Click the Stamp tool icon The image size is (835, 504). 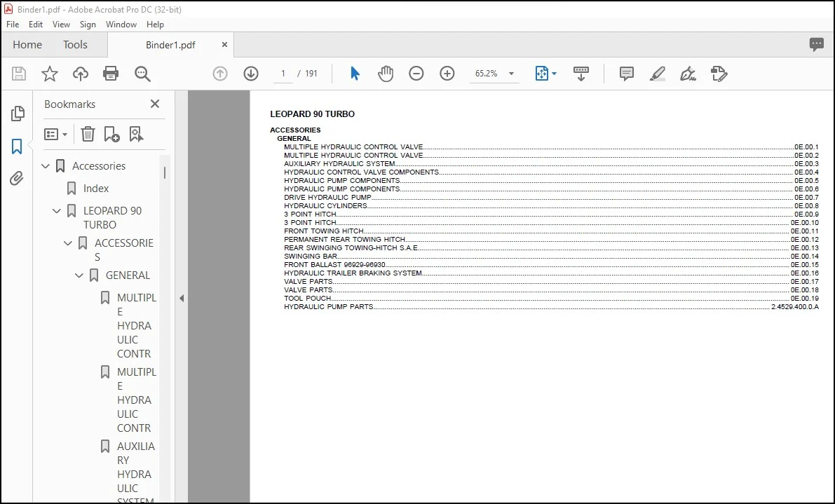point(719,74)
